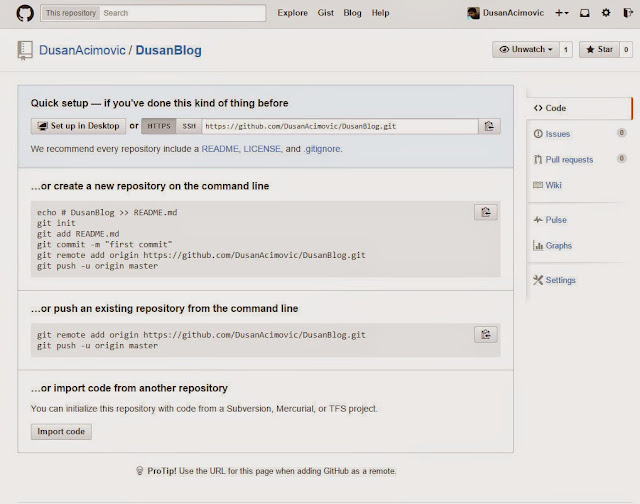Viewport: 640px width, 504px height.
Task: Click the sign out icon
Action: (628, 13)
